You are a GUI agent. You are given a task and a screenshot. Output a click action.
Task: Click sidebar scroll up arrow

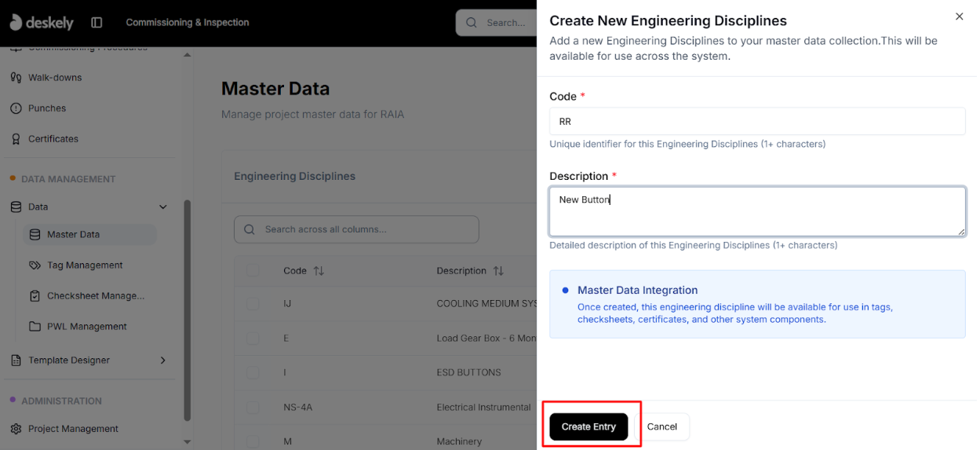tap(187, 55)
